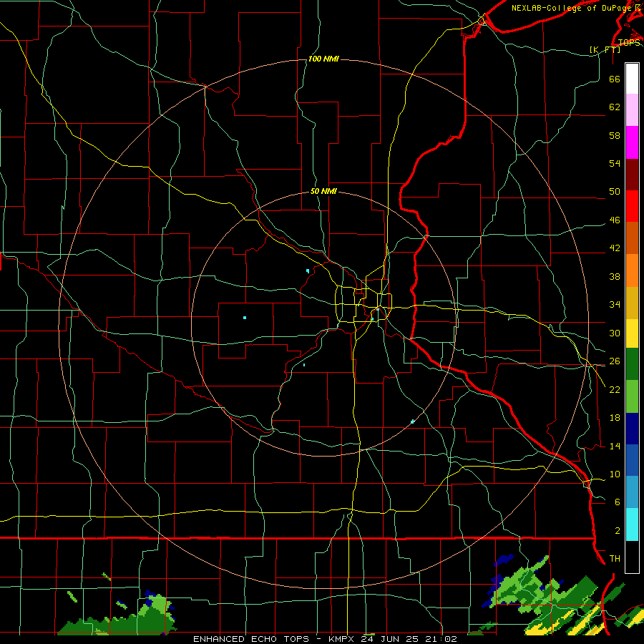This screenshot has width=644, height=644.
Task: Click the 66 value on the legend
Action: point(615,79)
